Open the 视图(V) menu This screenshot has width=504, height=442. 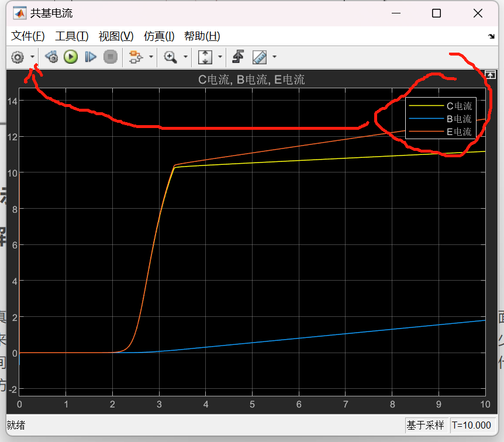coord(116,36)
